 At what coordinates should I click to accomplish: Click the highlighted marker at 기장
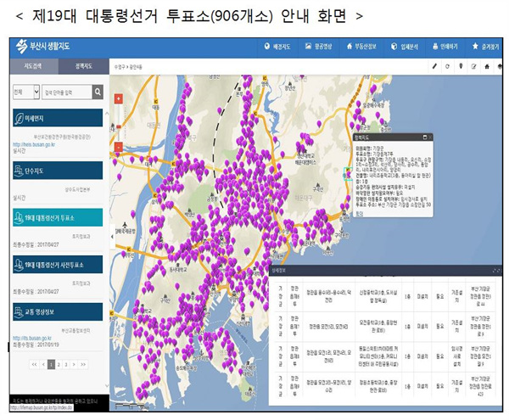[x=348, y=174]
